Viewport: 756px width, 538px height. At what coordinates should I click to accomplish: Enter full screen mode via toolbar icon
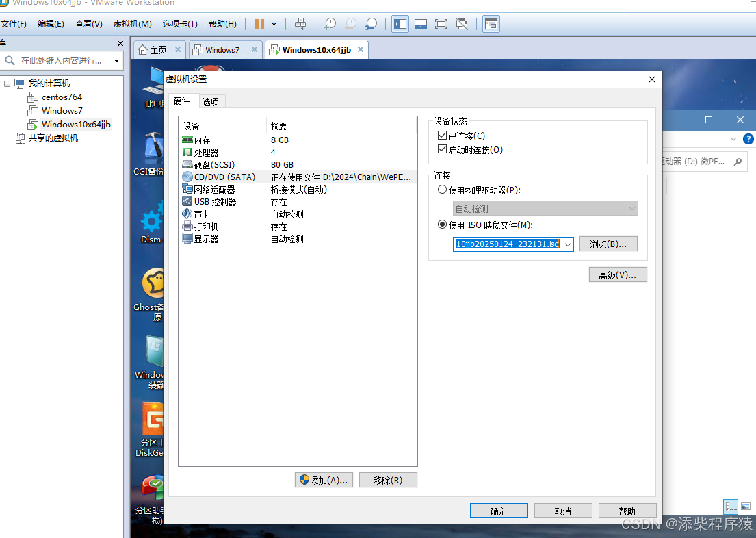441,24
